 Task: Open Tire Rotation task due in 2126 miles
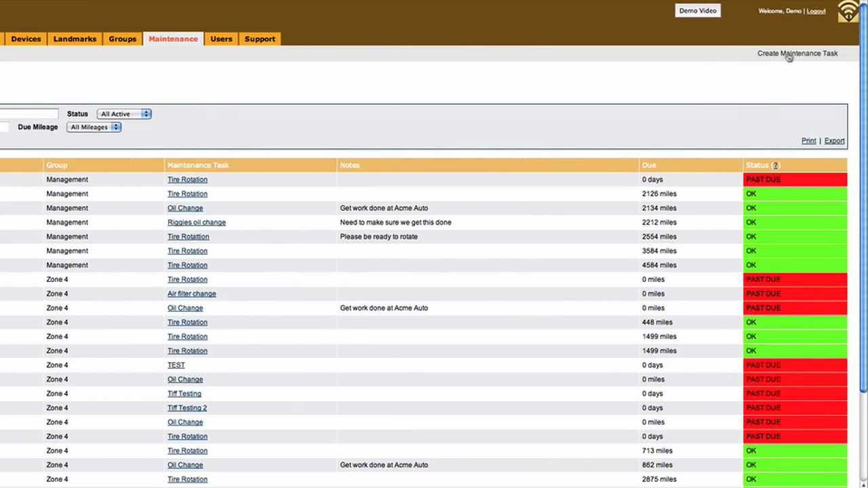tap(187, 194)
